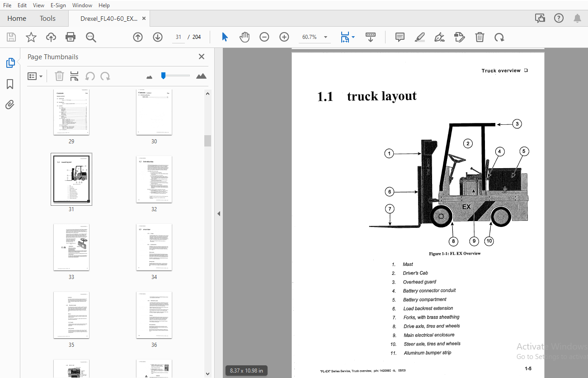
Task: Activate the Hand pan tool
Action: 245,37
